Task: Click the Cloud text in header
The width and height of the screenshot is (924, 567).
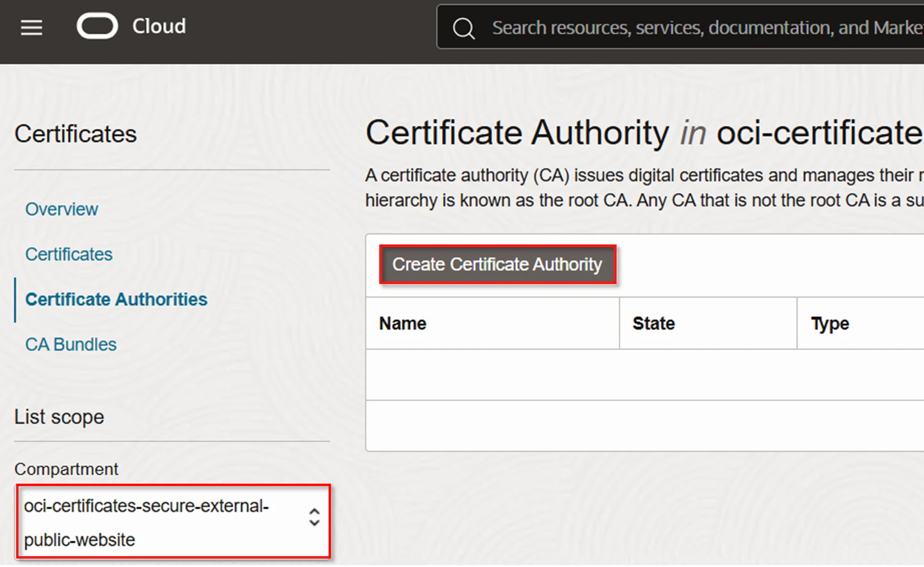Action: (159, 26)
